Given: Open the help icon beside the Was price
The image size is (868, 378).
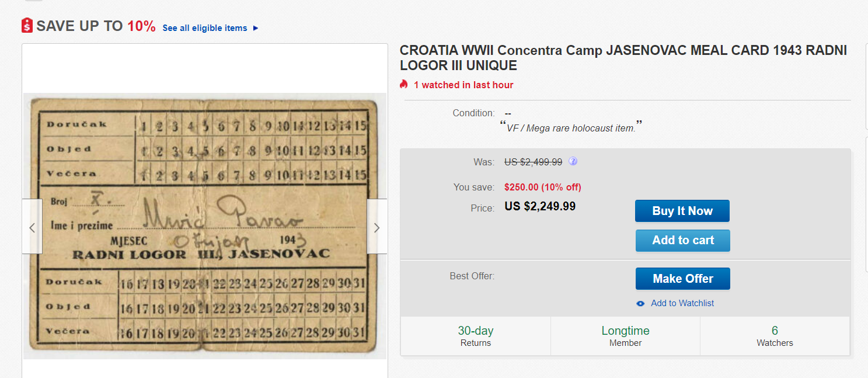Looking at the screenshot, I should coord(573,161).
